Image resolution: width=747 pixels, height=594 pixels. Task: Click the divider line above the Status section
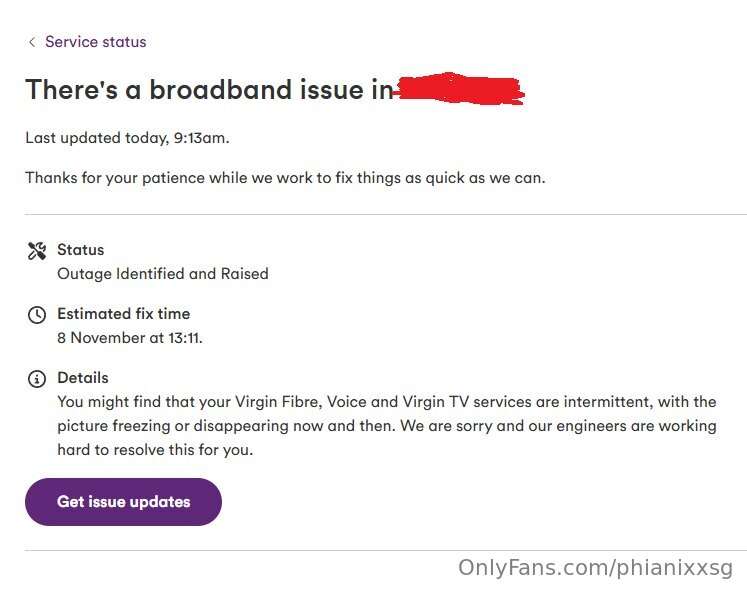pyautogui.click(x=386, y=214)
